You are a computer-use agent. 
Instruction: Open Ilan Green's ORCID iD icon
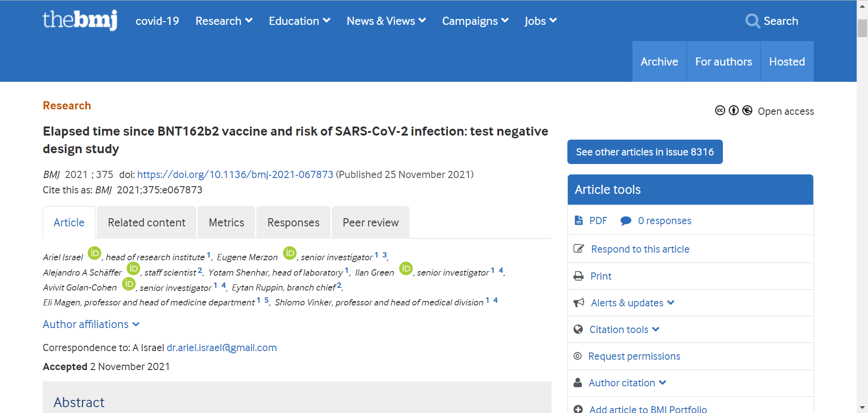(x=406, y=268)
